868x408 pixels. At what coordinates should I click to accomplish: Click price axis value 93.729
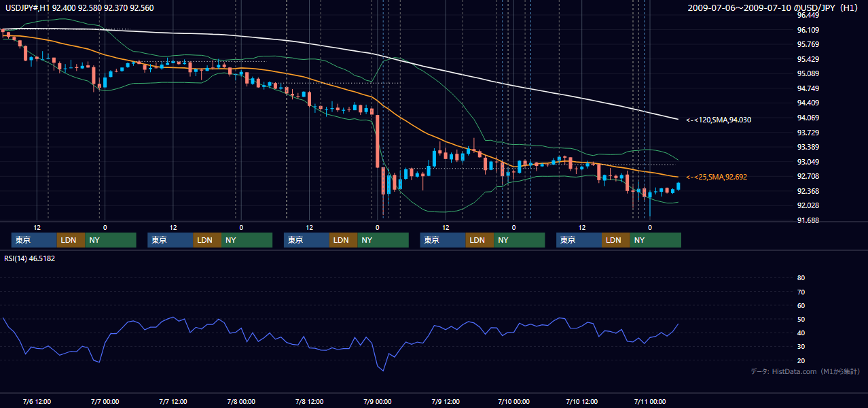click(808, 133)
